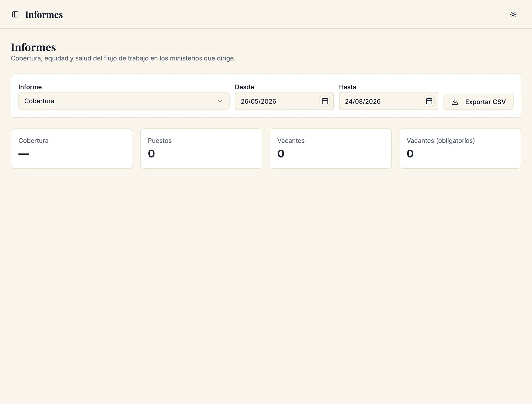Select the Vacantes (obligatorios) card label
532x404 pixels.
click(x=441, y=141)
